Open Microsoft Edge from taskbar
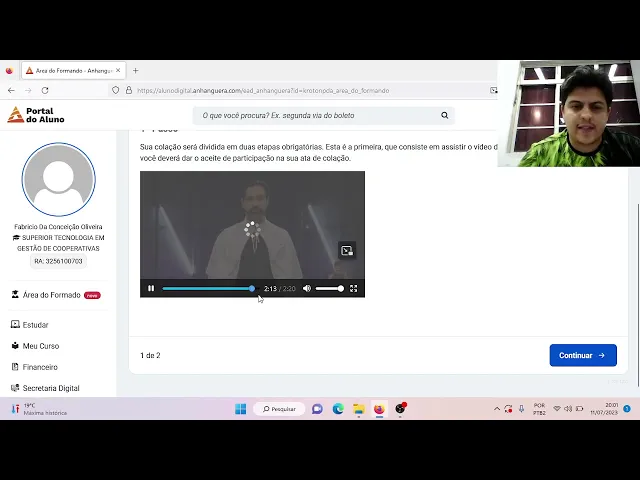 tap(338, 409)
